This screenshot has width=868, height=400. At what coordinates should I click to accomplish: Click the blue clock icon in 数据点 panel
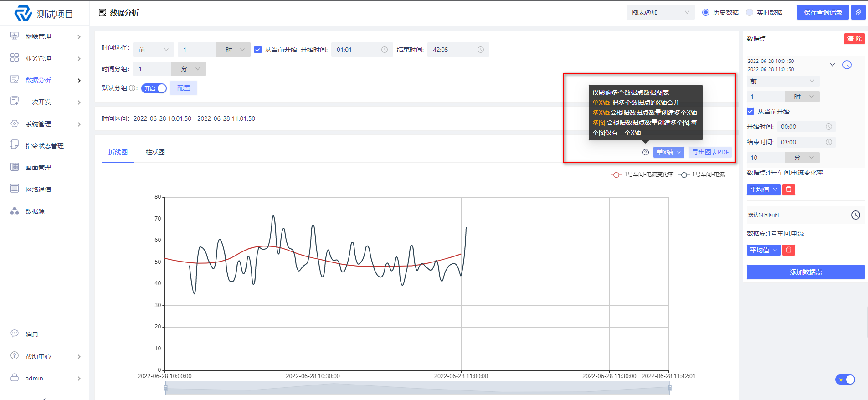[x=847, y=65]
